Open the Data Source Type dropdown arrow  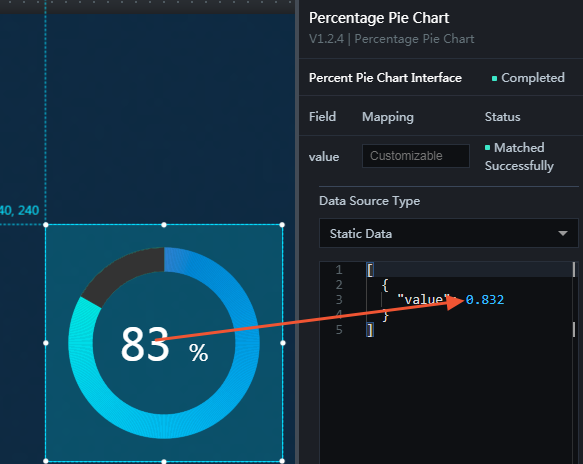click(x=563, y=233)
